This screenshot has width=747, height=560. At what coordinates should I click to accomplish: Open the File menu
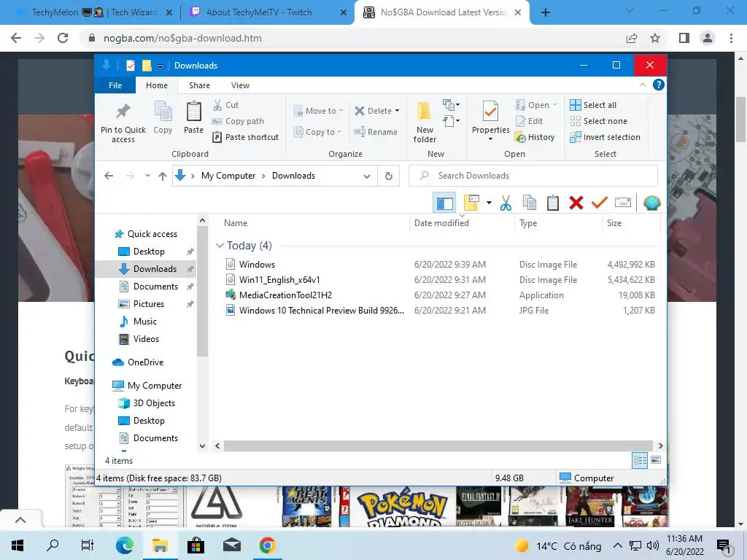point(115,85)
